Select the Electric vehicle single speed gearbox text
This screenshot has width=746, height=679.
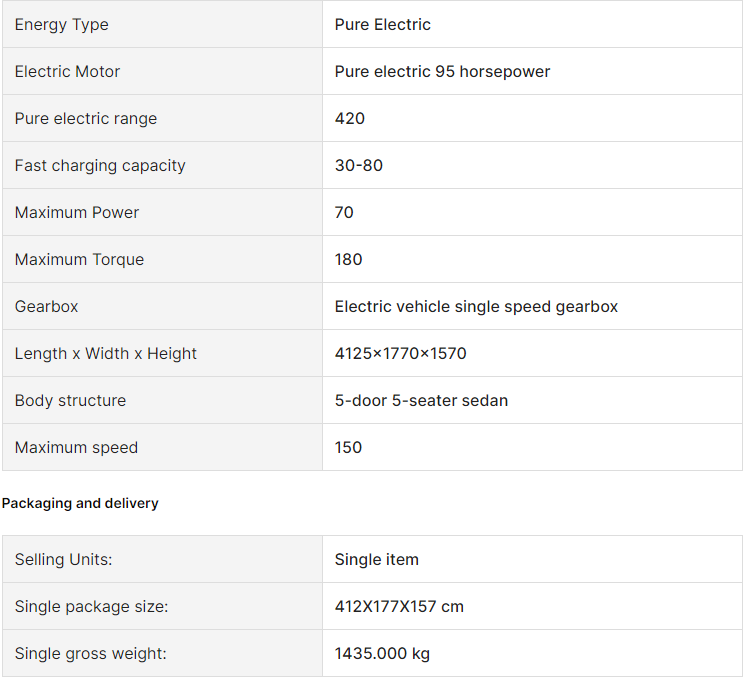pyautogui.click(x=476, y=306)
